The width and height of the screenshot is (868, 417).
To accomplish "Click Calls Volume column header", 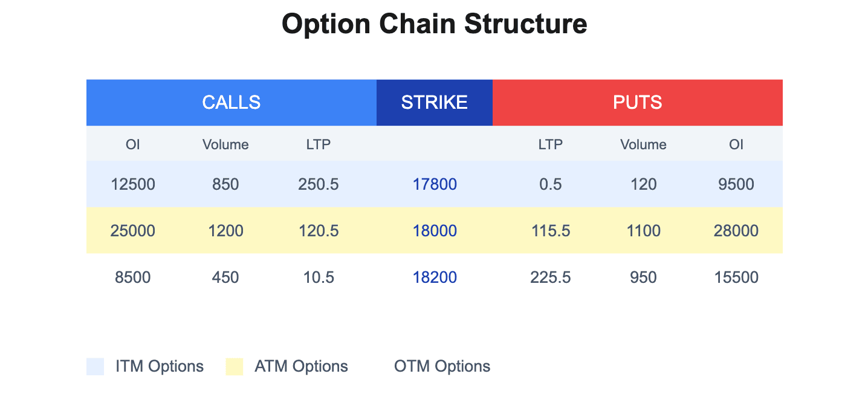I will (x=225, y=144).
